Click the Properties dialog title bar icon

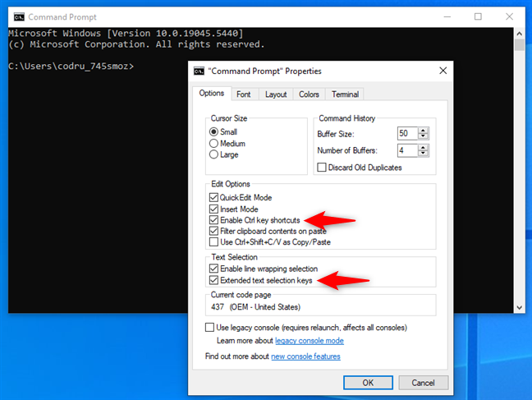point(199,71)
